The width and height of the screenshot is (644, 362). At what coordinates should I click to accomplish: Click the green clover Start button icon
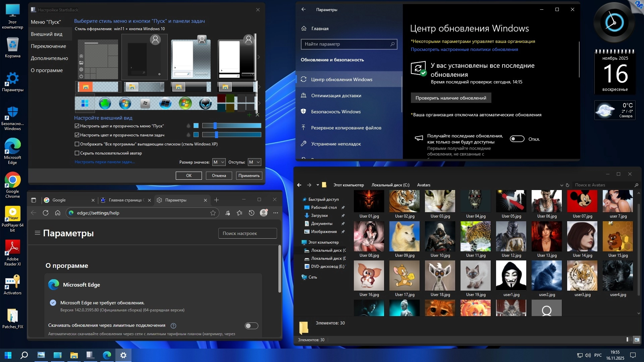pyautogui.click(x=105, y=104)
